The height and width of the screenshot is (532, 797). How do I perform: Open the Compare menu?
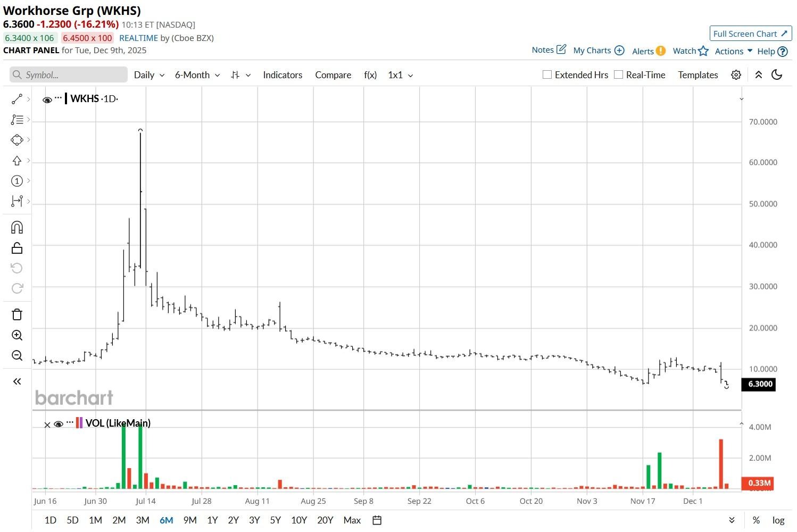click(333, 75)
